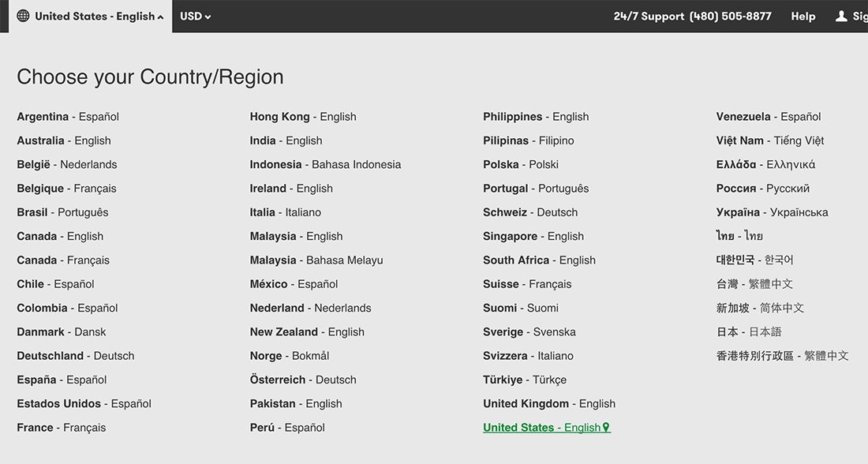Image resolution: width=868 pixels, height=464 pixels.
Task: Click the location pin beside United States
Action: (x=606, y=428)
